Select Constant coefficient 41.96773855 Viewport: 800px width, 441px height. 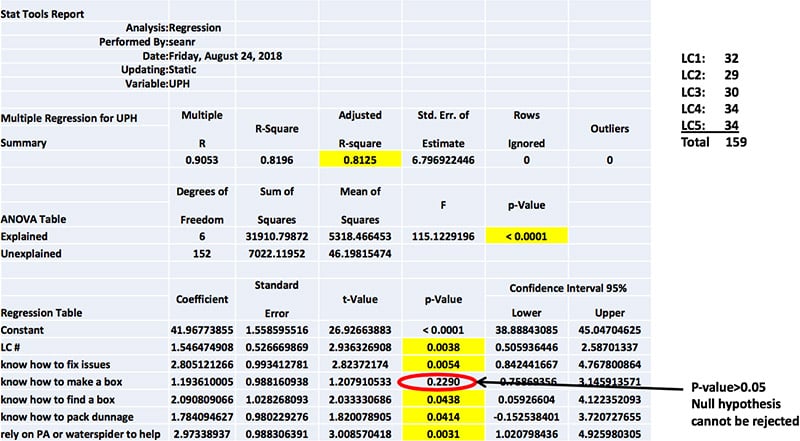[202, 330]
